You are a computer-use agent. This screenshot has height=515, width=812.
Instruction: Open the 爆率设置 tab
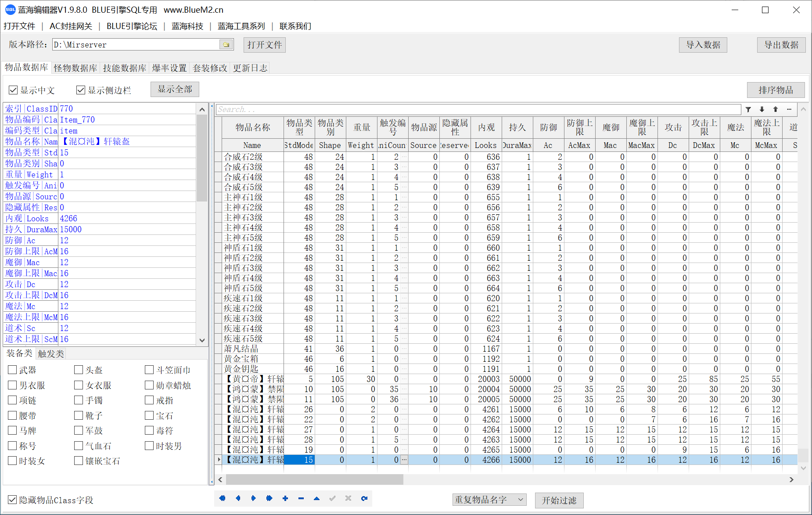tap(169, 68)
